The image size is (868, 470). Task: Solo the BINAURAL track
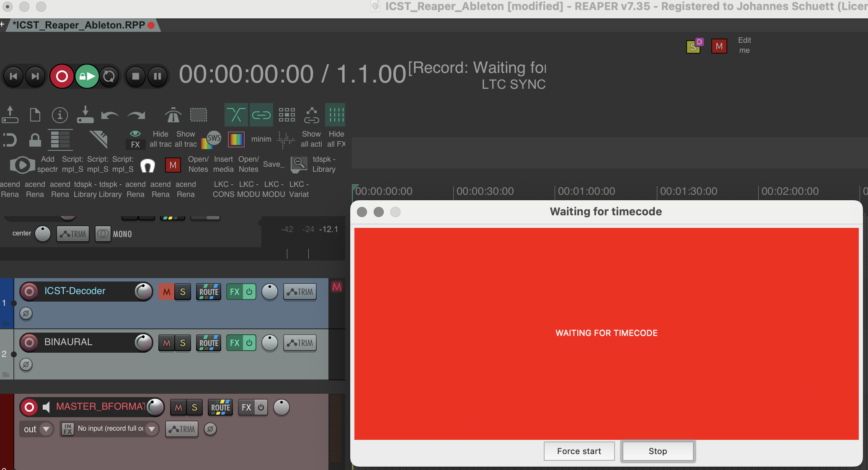[x=183, y=343]
